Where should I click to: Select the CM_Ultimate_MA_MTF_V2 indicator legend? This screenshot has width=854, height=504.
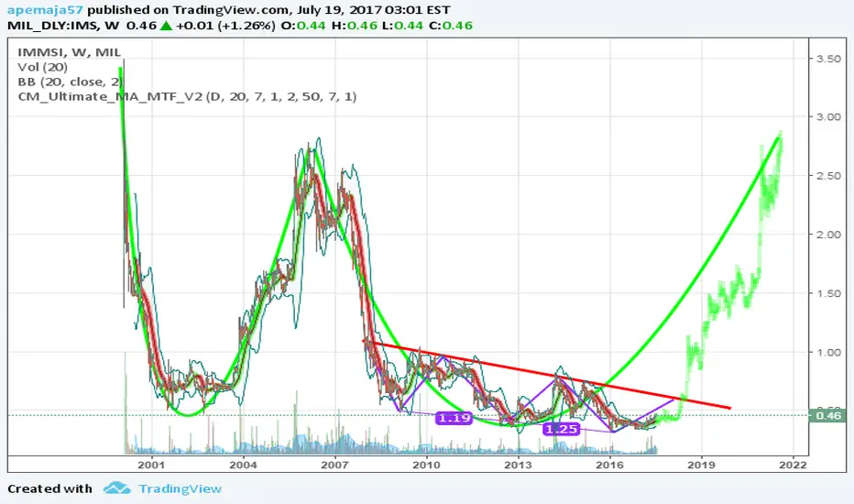coord(187,96)
